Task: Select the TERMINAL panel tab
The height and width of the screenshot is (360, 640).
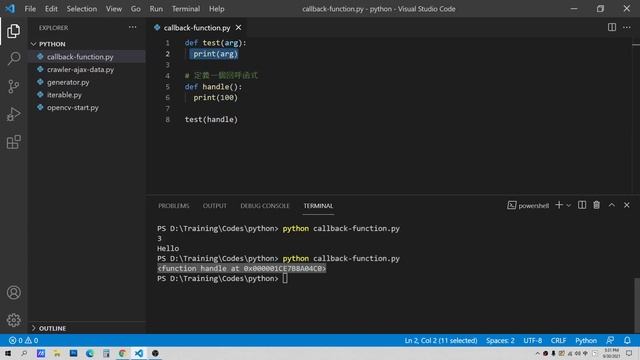Action: 318,206
